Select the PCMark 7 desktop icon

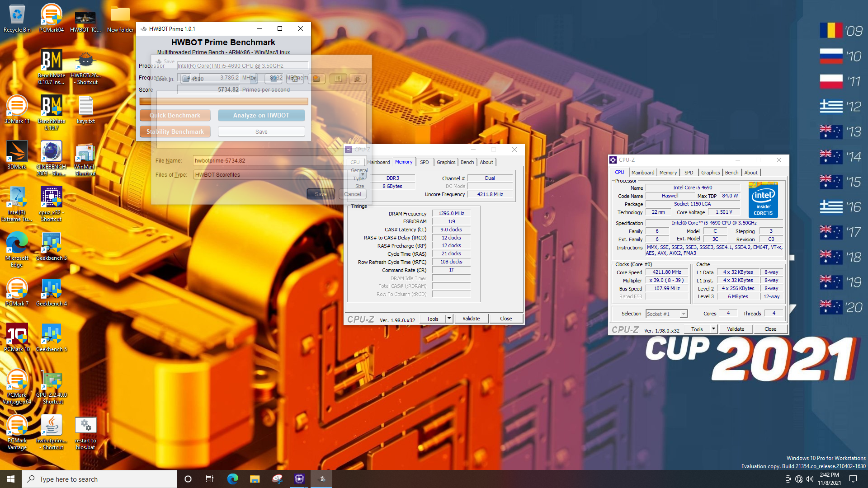coord(17,292)
